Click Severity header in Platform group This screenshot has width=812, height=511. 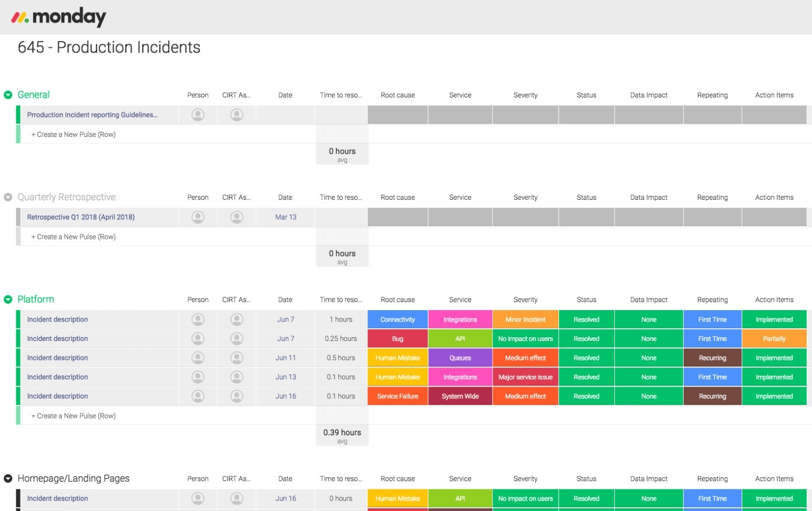pyautogui.click(x=526, y=300)
